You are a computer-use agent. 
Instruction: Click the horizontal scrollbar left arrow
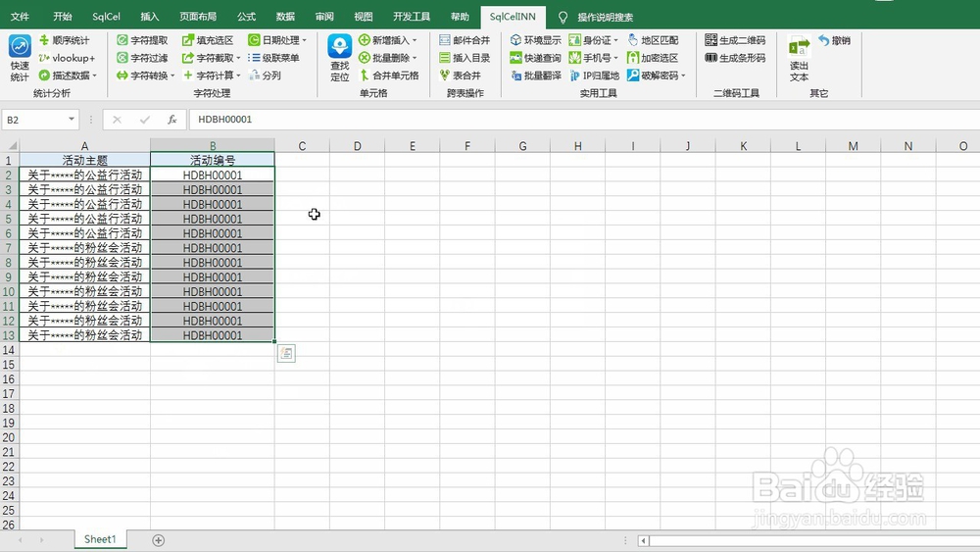coord(643,540)
